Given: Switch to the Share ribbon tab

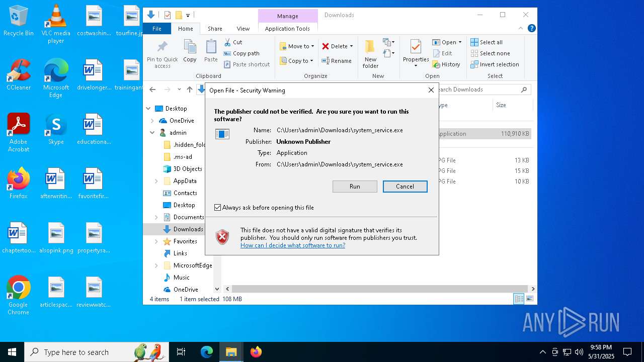Looking at the screenshot, I should pos(215,29).
